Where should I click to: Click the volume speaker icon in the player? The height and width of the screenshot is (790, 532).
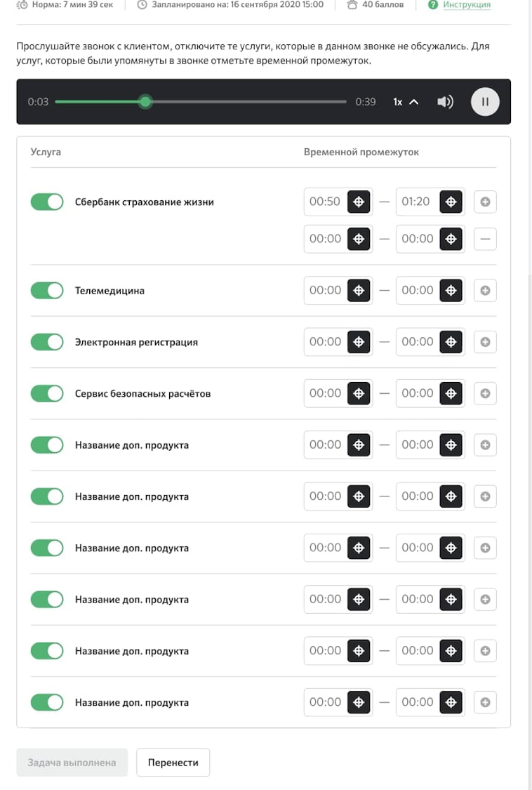coord(444,101)
